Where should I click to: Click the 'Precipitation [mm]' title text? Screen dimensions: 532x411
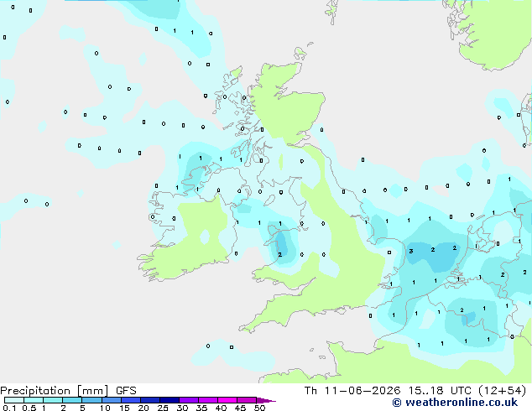tap(55, 391)
